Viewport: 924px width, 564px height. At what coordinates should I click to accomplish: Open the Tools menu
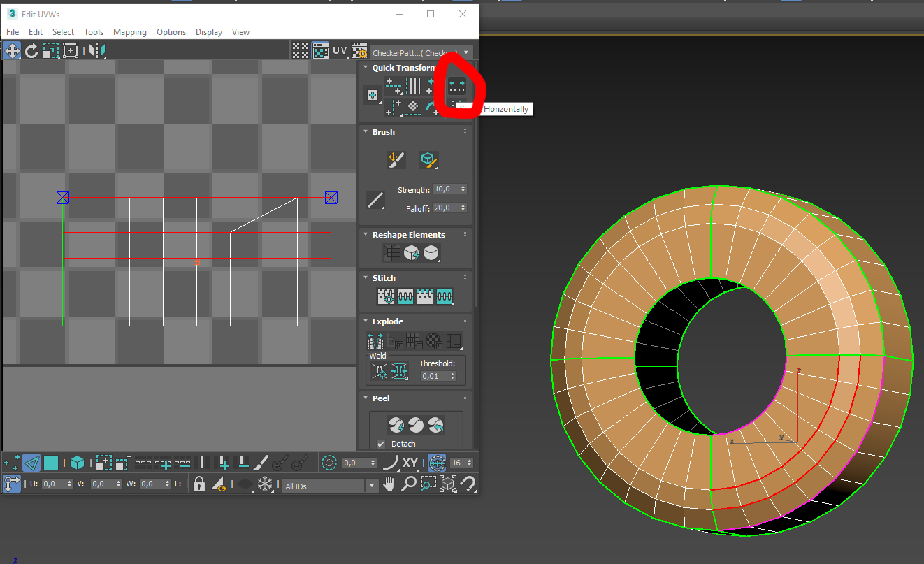(94, 32)
